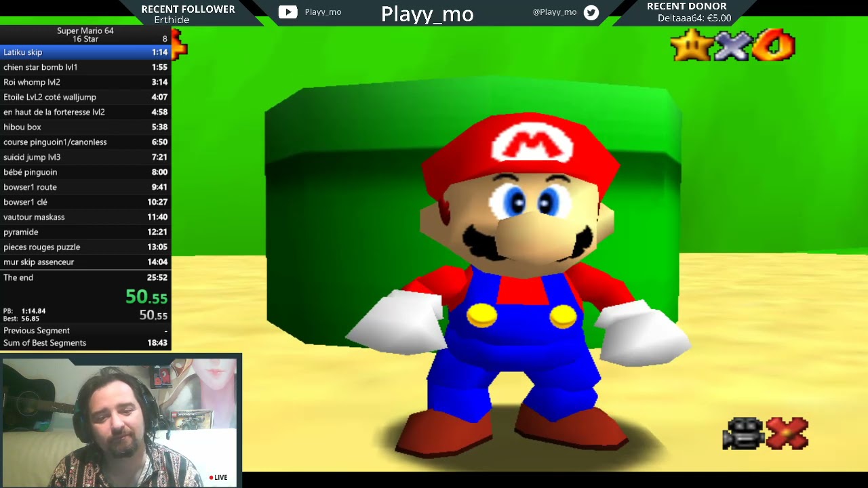Select en haut de la forteresse split

pos(85,112)
